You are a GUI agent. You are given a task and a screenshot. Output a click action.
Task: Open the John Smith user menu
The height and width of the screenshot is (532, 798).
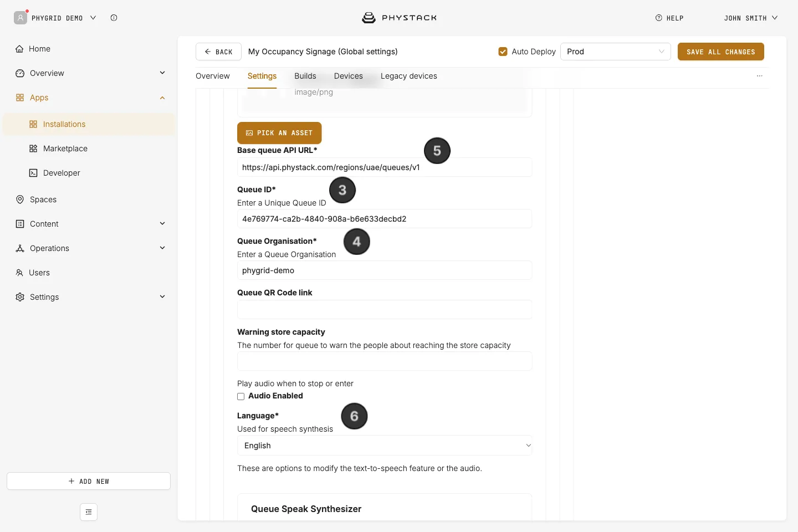pyautogui.click(x=751, y=18)
